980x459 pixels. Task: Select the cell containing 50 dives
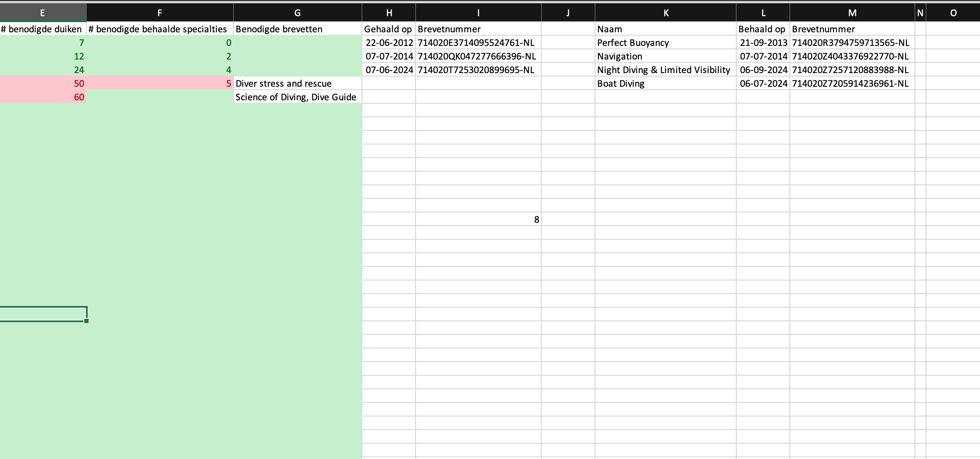coord(43,83)
